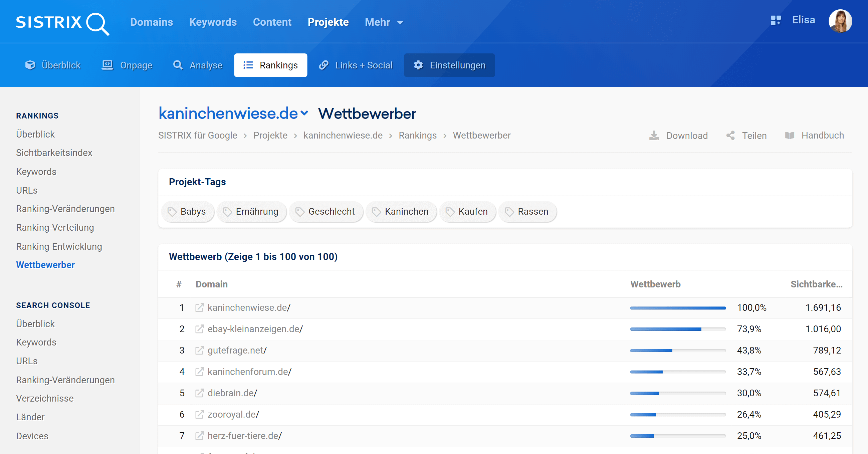Image resolution: width=868 pixels, height=454 pixels.
Task: Click the external link icon for zooroyal.de
Action: [x=200, y=414]
